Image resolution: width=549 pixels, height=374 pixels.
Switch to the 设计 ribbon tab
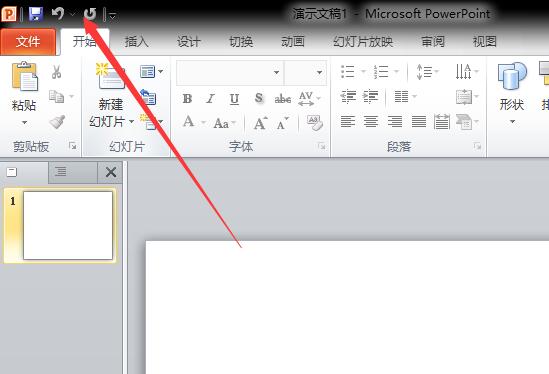click(189, 42)
